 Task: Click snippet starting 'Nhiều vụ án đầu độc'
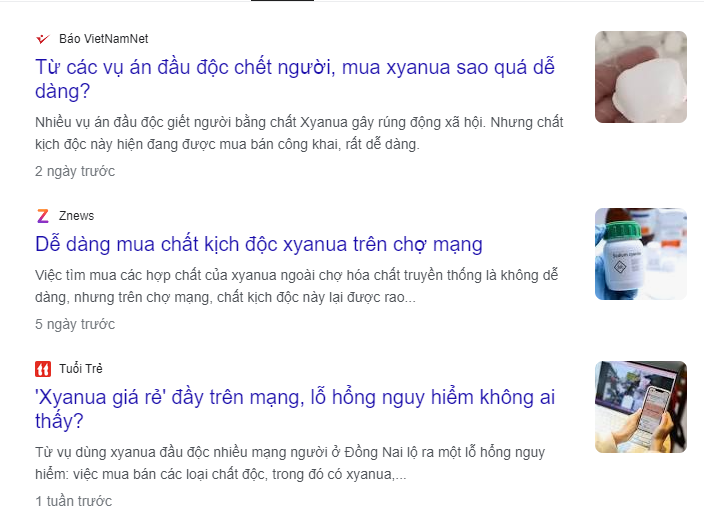click(x=299, y=133)
